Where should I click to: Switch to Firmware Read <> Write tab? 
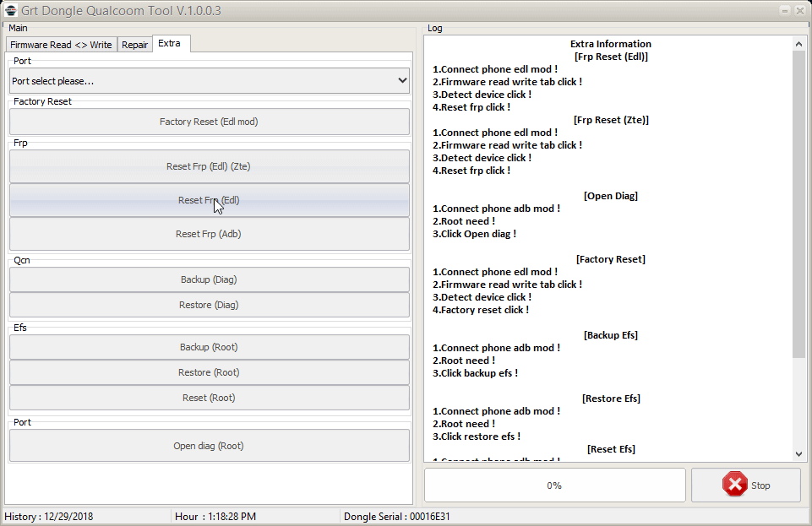(61, 45)
